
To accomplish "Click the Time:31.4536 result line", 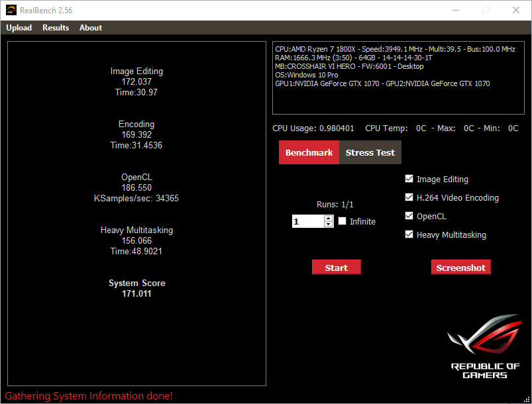I will (136, 146).
